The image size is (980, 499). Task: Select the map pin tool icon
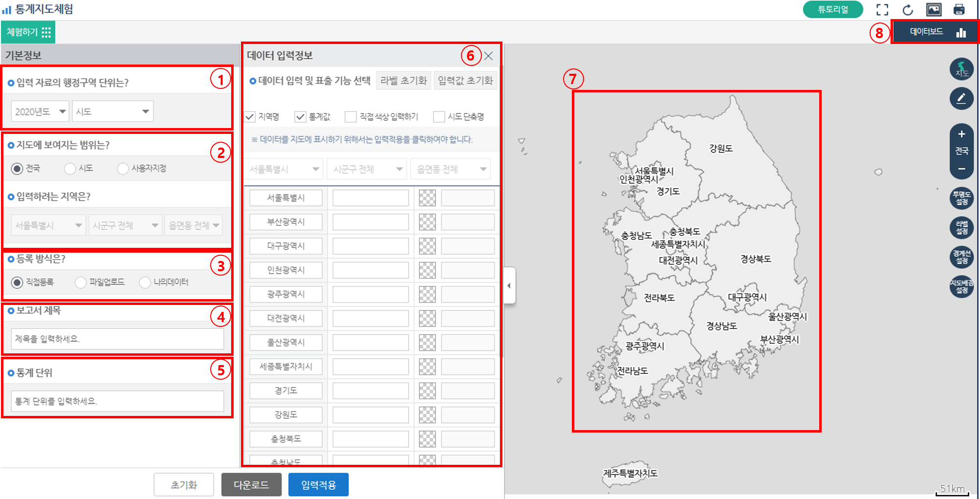[x=961, y=68]
